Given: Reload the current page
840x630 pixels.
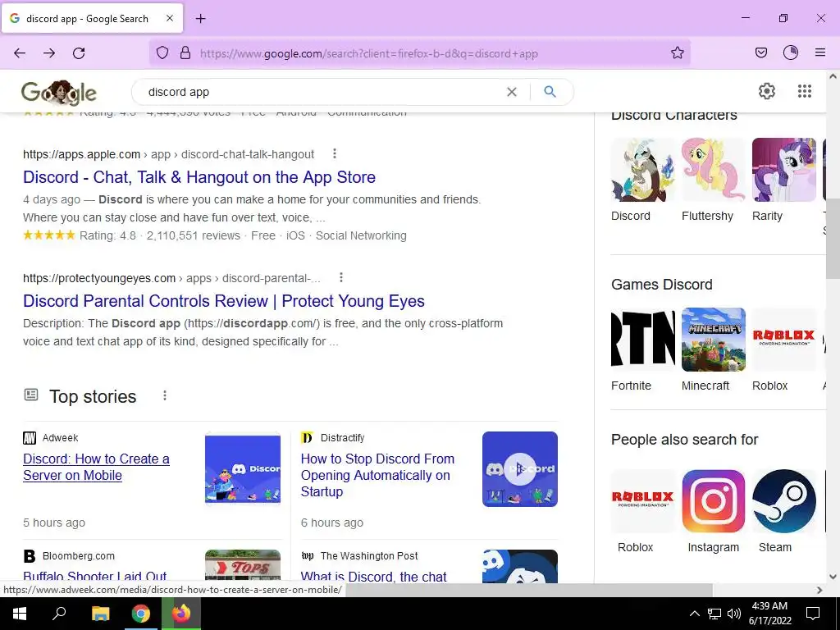Looking at the screenshot, I should pyautogui.click(x=79, y=53).
